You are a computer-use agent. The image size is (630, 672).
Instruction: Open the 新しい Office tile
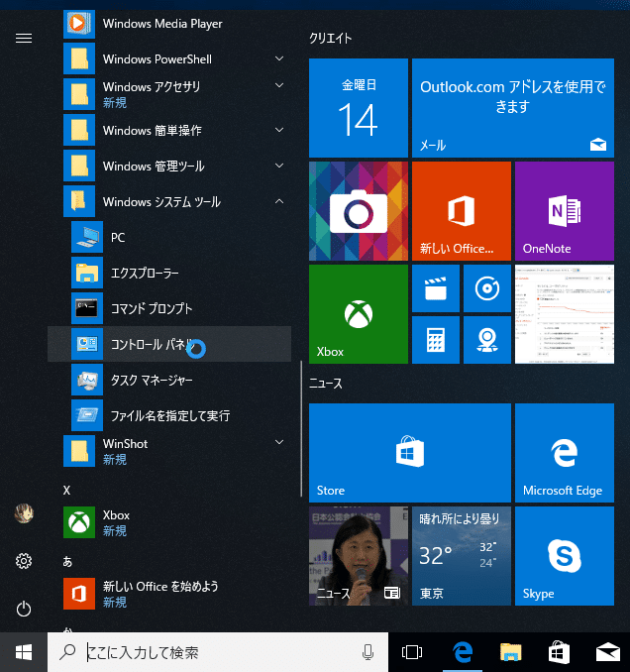point(462,211)
